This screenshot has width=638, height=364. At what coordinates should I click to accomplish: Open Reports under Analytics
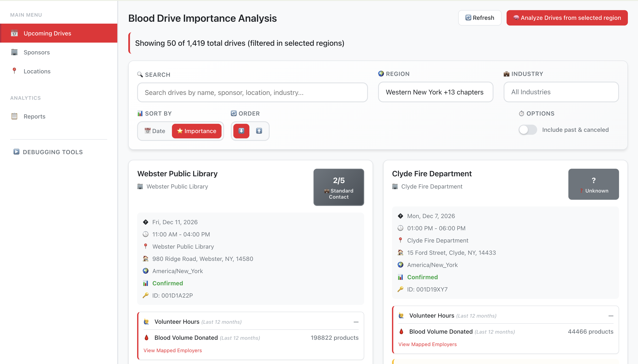pyautogui.click(x=58, y=116)
